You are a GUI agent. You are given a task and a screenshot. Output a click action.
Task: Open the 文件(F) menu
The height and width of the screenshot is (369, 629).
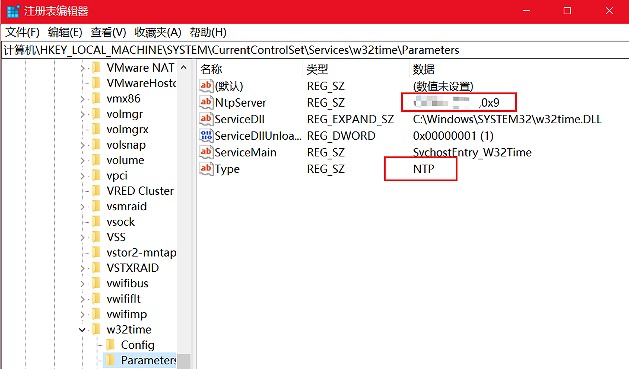(22, 32)
